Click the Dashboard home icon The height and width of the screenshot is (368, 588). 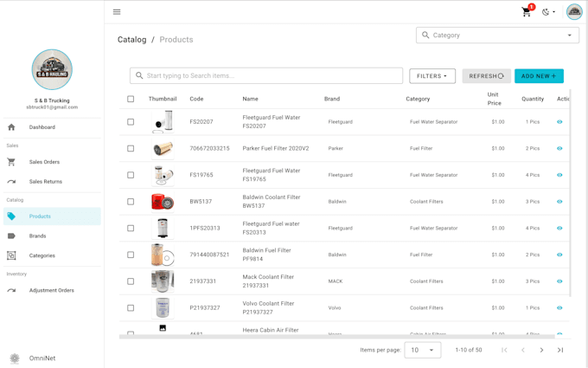(x=11, y=127)
